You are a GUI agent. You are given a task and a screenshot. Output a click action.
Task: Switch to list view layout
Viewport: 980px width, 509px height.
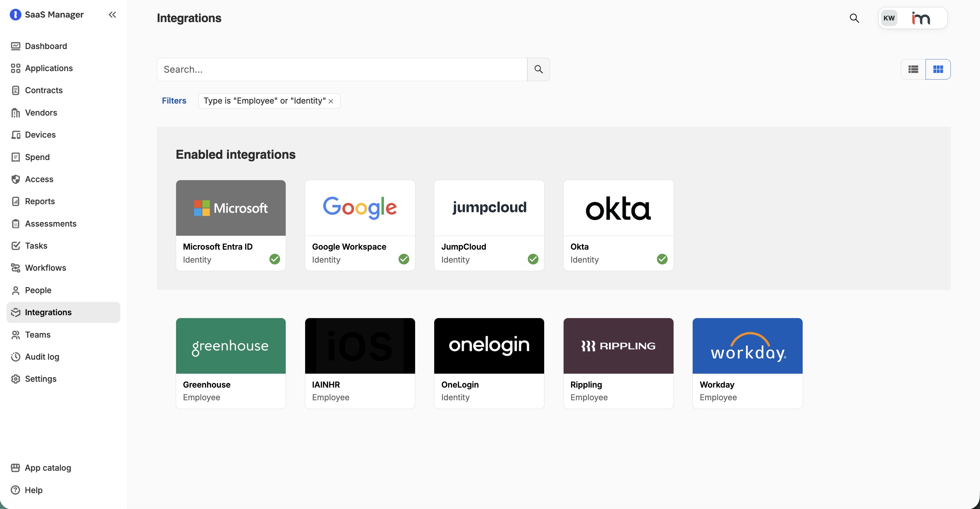click(913, 69)
